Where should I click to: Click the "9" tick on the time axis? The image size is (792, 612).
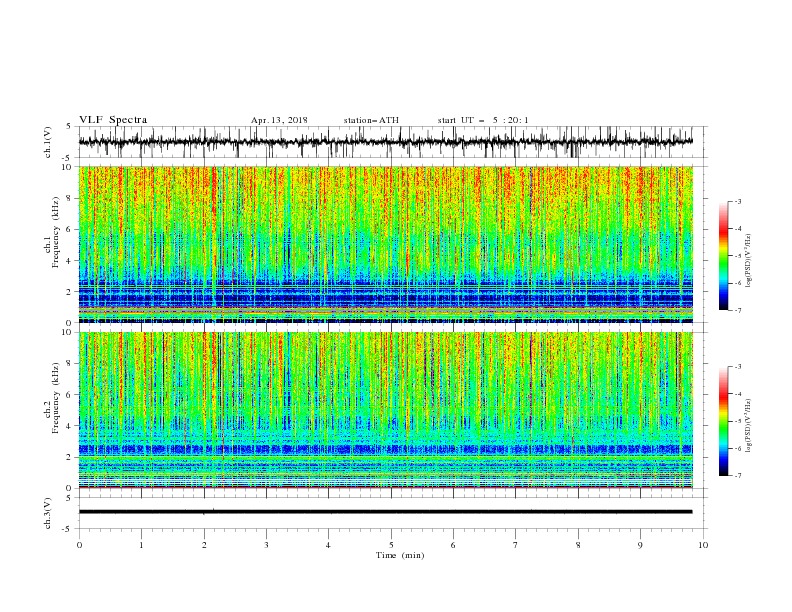tap(640, 545)
